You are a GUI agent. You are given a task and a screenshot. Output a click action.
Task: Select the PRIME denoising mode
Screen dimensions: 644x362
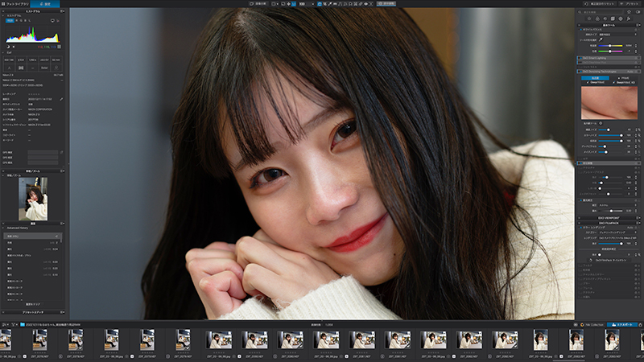(x=623, y=78)
